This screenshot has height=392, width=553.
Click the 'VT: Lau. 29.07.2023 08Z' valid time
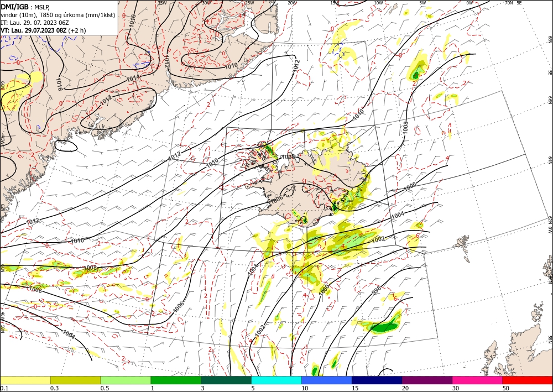[34, 30]
